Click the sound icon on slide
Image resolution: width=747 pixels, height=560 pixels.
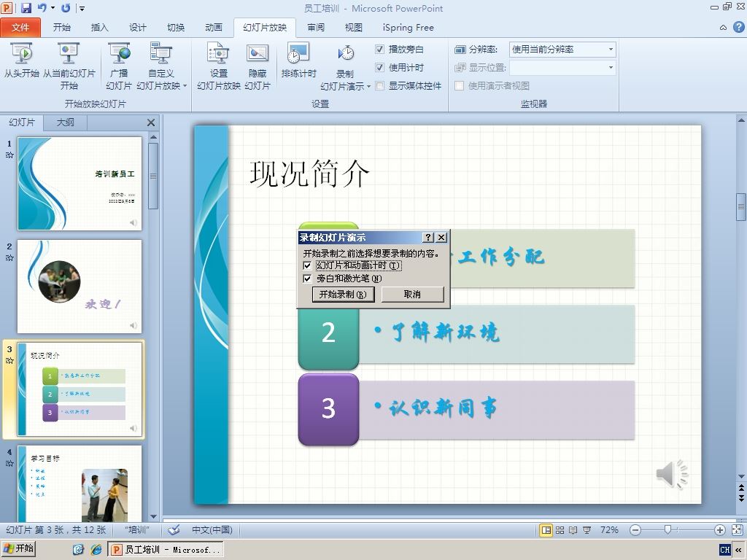[672, 474]
